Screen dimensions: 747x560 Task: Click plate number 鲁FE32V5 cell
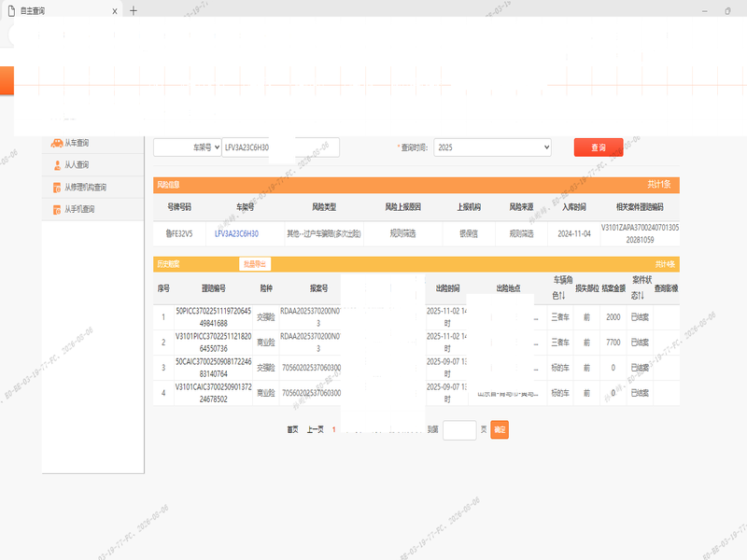pyautogui.click(x=179, y=234)
